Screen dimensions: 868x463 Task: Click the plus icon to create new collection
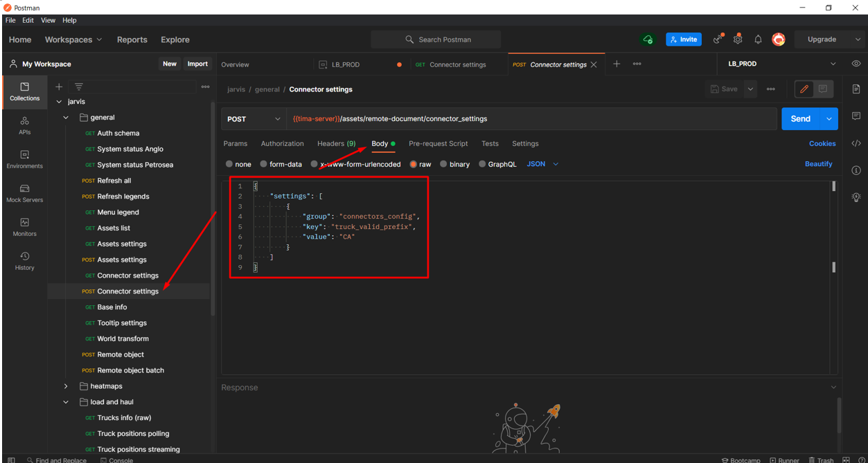click(59, 87)
